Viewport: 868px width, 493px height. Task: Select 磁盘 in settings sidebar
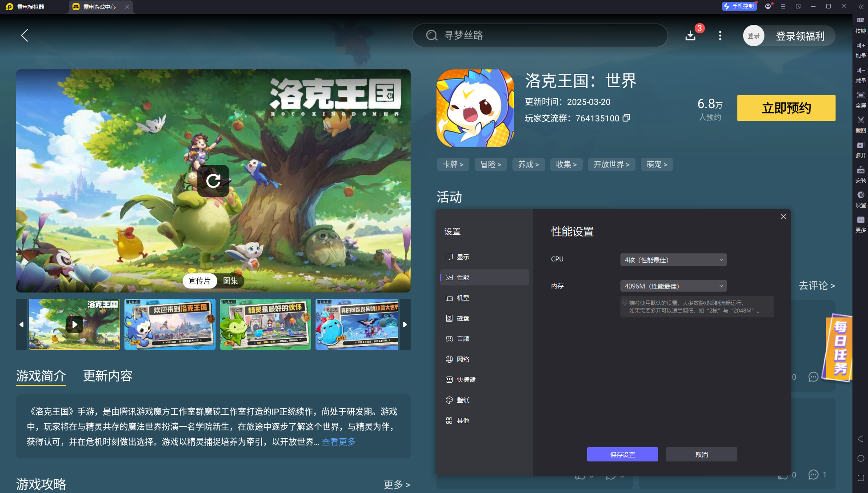point(484,318)
